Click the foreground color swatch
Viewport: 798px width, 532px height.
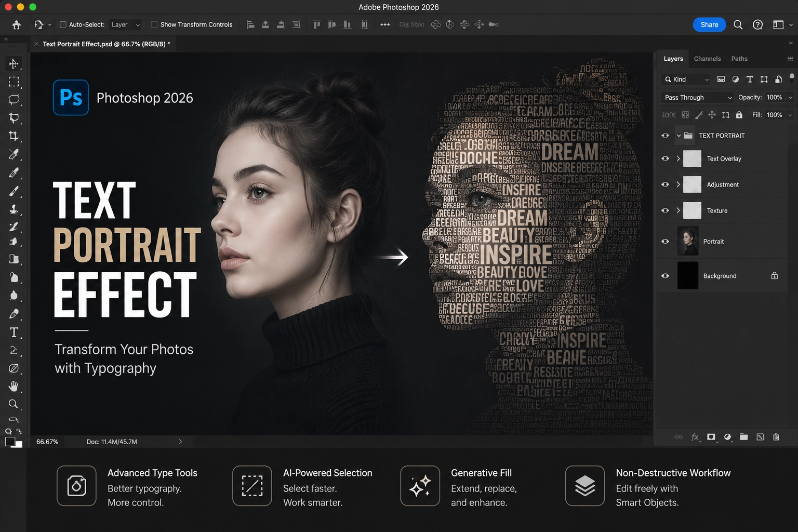(x=9, y=441)
